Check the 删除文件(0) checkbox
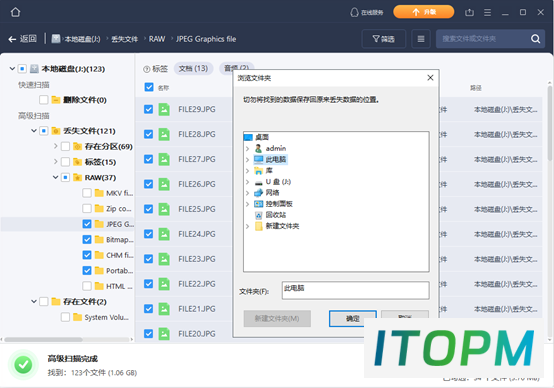 (44, 100)
